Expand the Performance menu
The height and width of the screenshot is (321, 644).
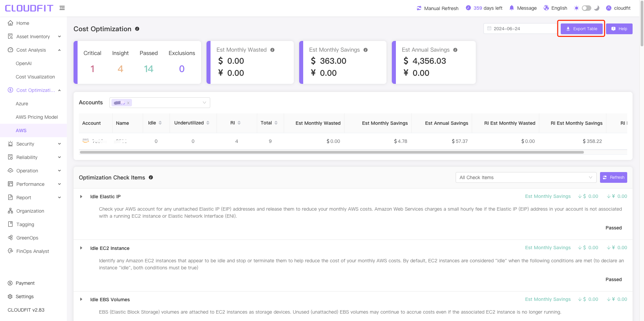tap(59, 184)
